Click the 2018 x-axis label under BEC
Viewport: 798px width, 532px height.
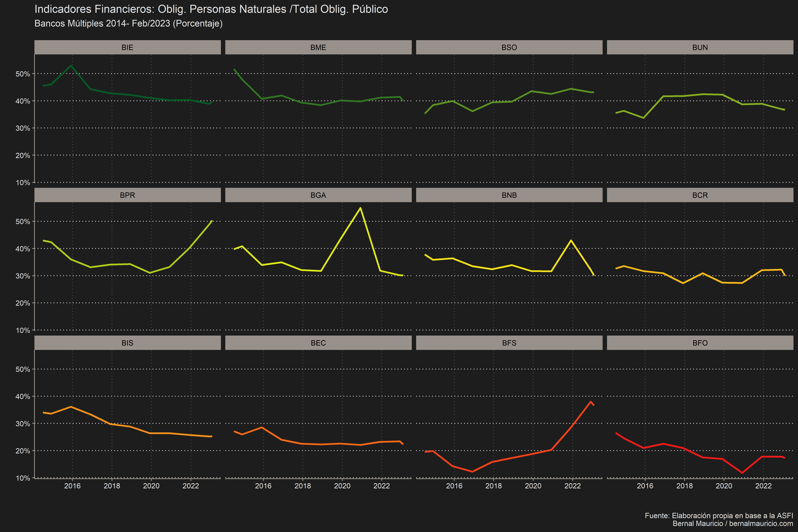click(x=303, y=486)
